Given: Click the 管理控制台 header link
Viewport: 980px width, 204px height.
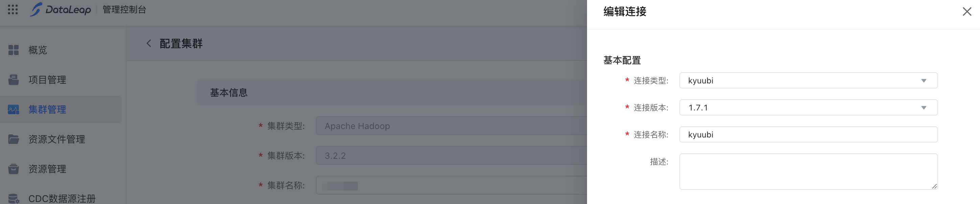Looking at the screenshot, I should click(124, 10).
